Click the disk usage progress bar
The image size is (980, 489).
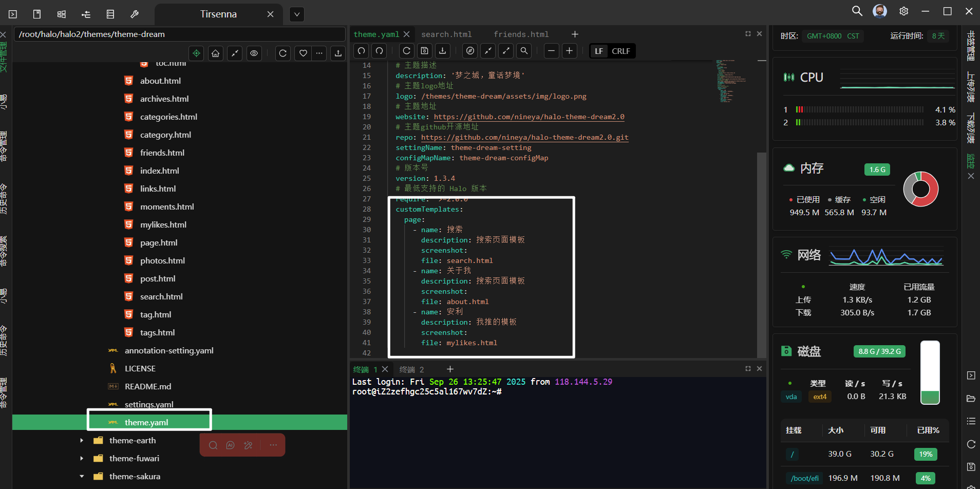pos(930,372)
